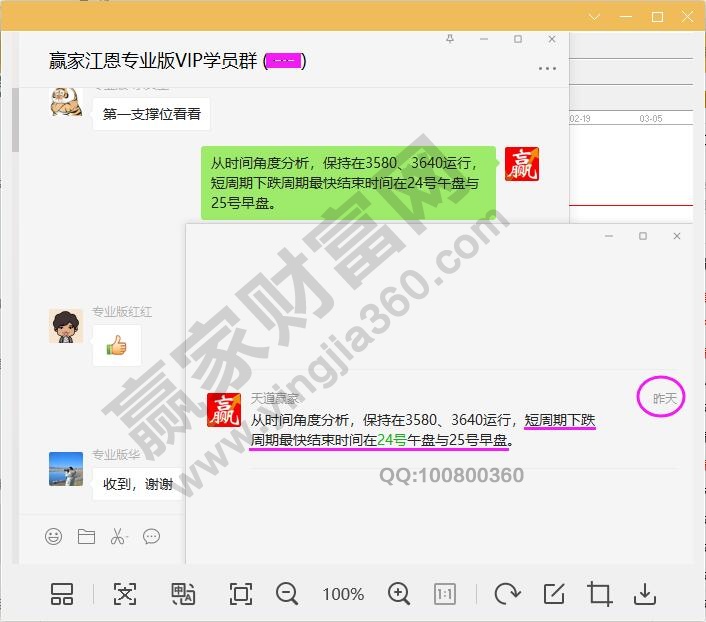Open the emoji picker smiley icon

53,537
